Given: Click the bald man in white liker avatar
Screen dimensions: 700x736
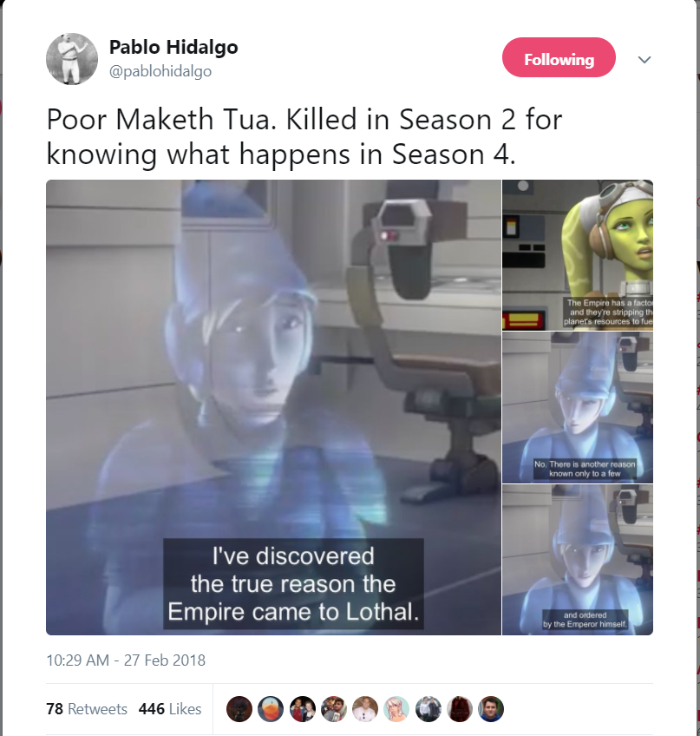Looking at the screenshot, I should (365, 709).
